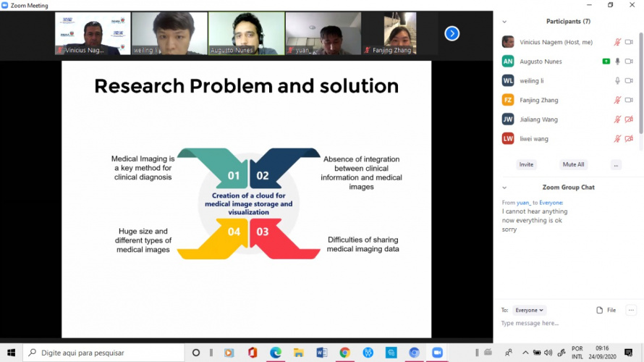The height and width of the screenshot is (362, 644).
Task: Open the chat more options ellipsis
Action: pyautogui.click(x=631, y=310)
